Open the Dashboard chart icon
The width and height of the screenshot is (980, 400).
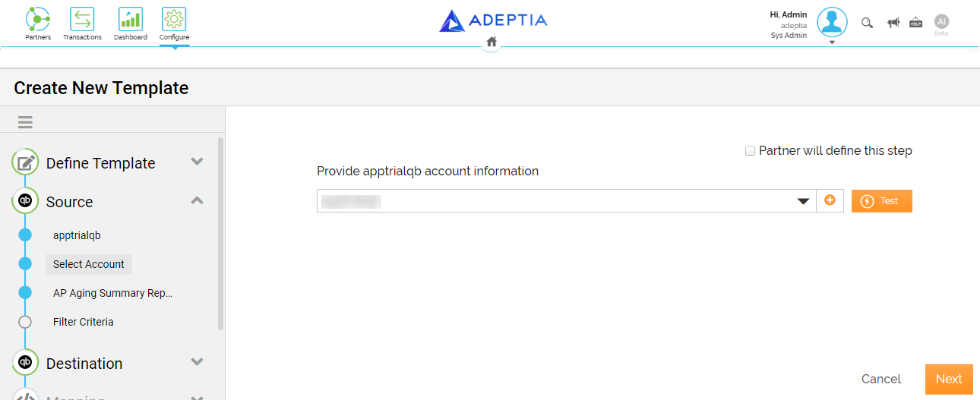[x=131, y=19]
